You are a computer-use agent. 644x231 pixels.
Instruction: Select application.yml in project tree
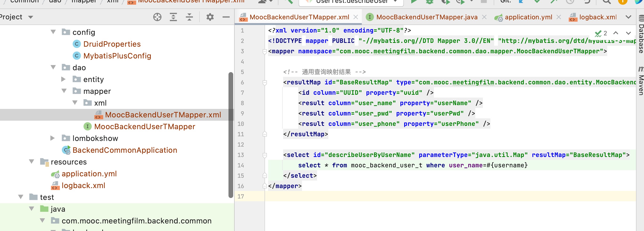click(x=89, y=173)
